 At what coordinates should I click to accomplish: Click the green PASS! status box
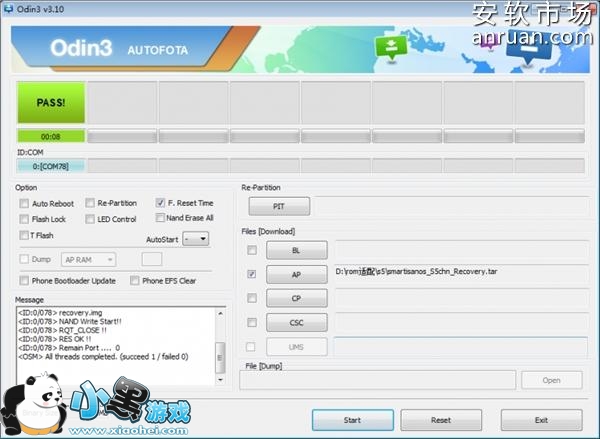[51, 102]
